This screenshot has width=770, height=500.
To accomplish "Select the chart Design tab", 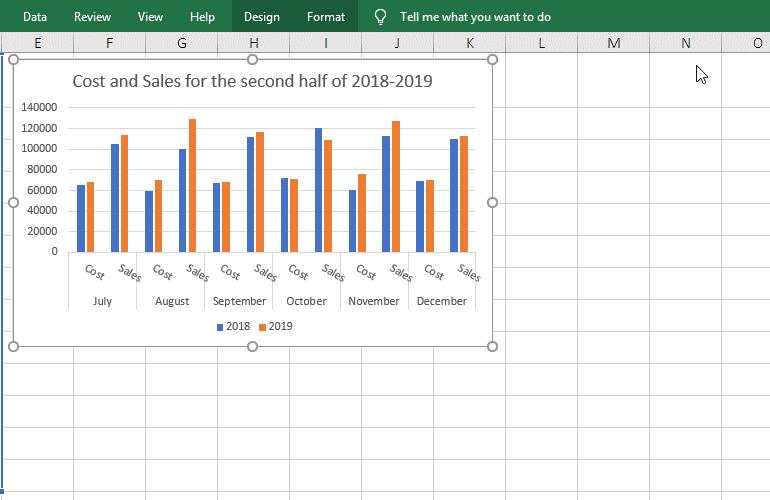I will [262, 17].
